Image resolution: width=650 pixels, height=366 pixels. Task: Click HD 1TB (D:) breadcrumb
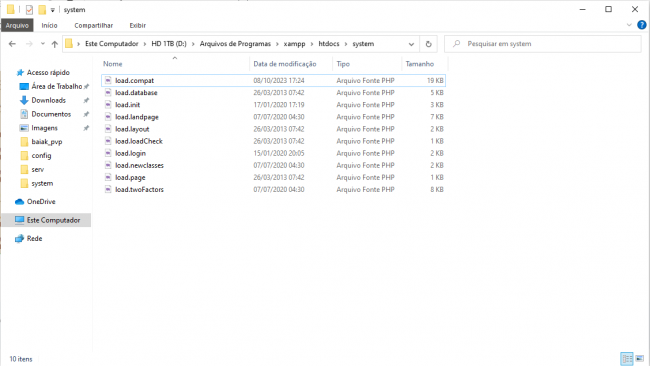(x=169, y=44)
